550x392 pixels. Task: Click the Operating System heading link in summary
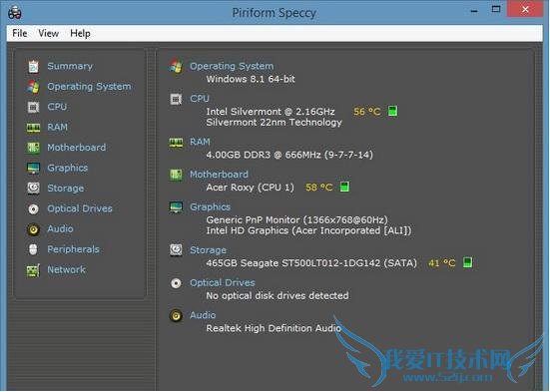[232, 66]
